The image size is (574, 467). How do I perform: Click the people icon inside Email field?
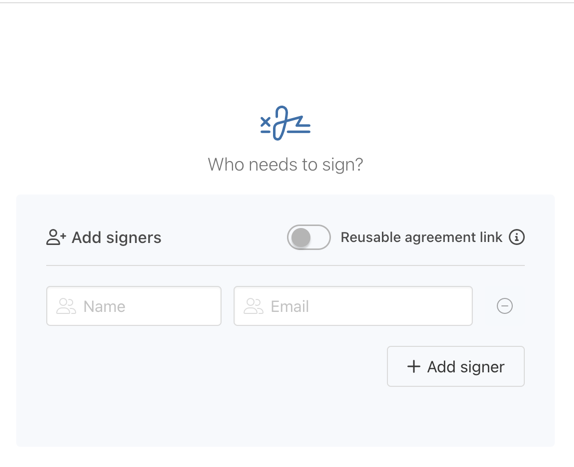[253, 306]
